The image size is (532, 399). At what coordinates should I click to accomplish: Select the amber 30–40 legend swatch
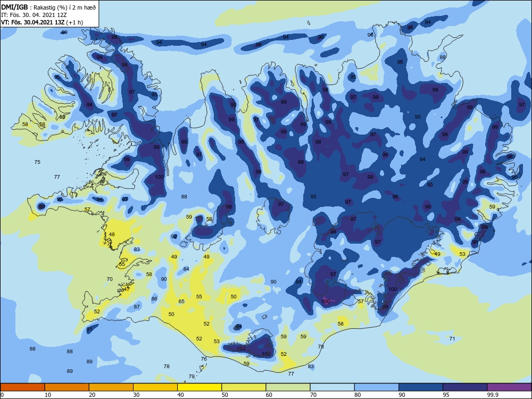(x=155, y=387)
